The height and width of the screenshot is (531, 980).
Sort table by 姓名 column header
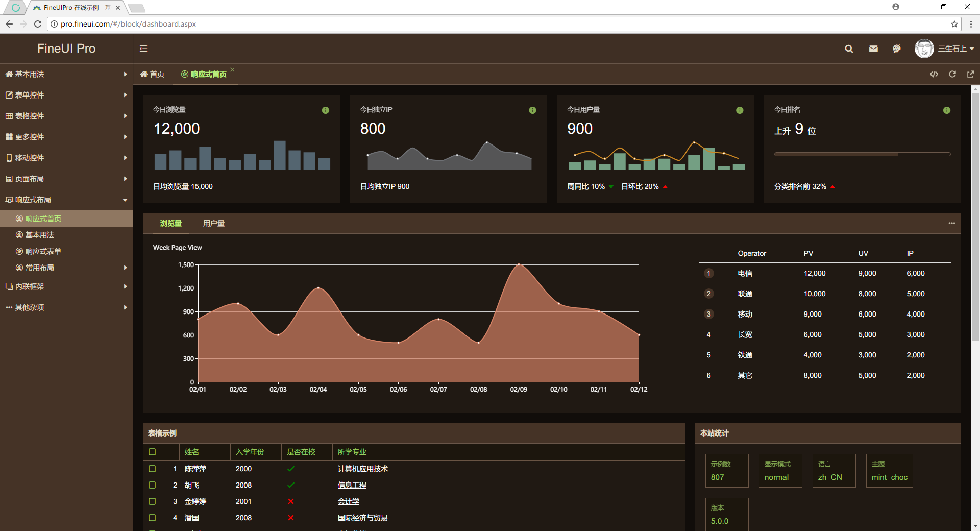(205, 452)
